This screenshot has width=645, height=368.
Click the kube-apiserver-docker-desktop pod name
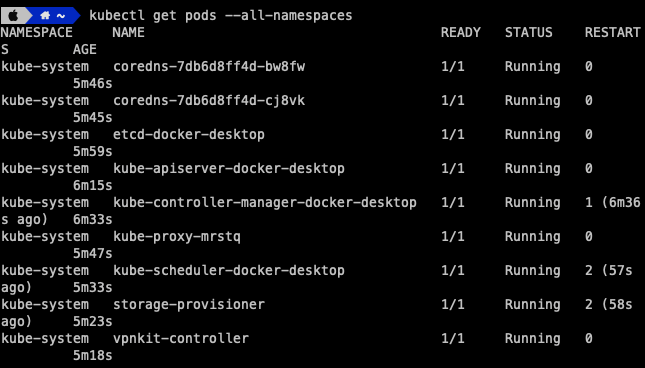[x=229, y=168]
